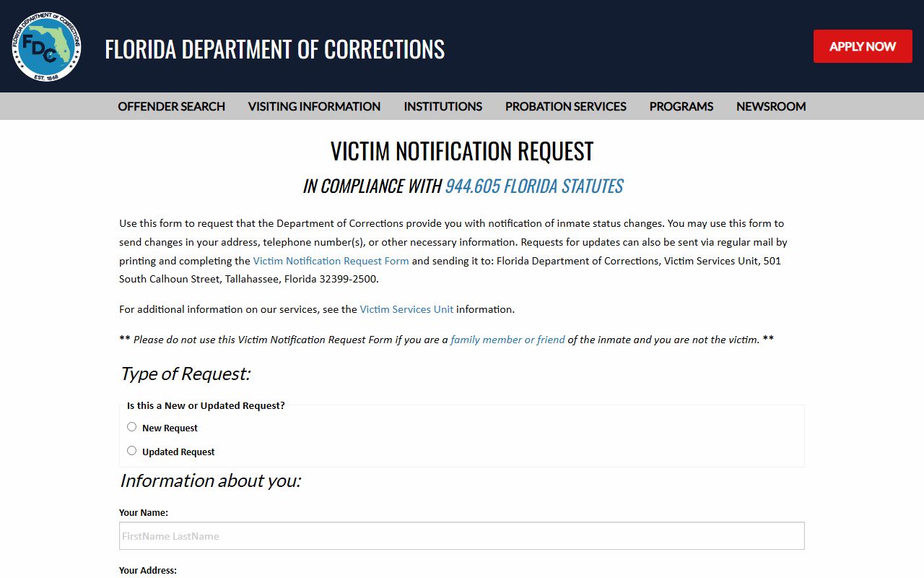Select the New Request radio button
The image size is (924, 578).
[131, 427]
